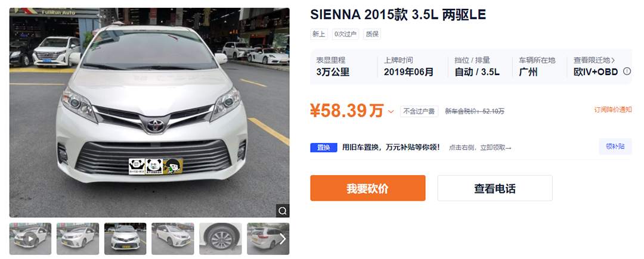Viewport: 644px width, 259px height.
Task: Click the 不含过户费 label
Action: (419, 111)
